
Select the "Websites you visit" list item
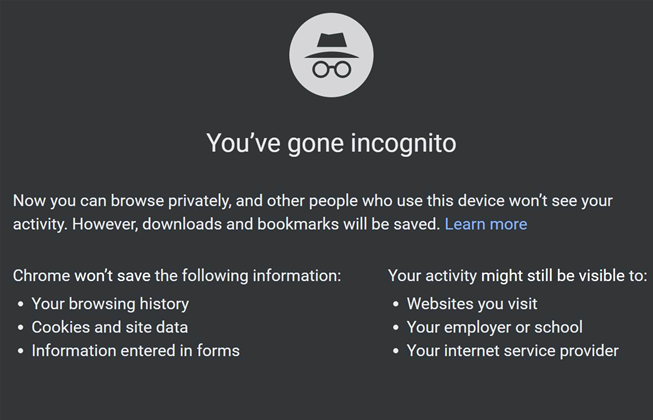click(x=472, y=303)
